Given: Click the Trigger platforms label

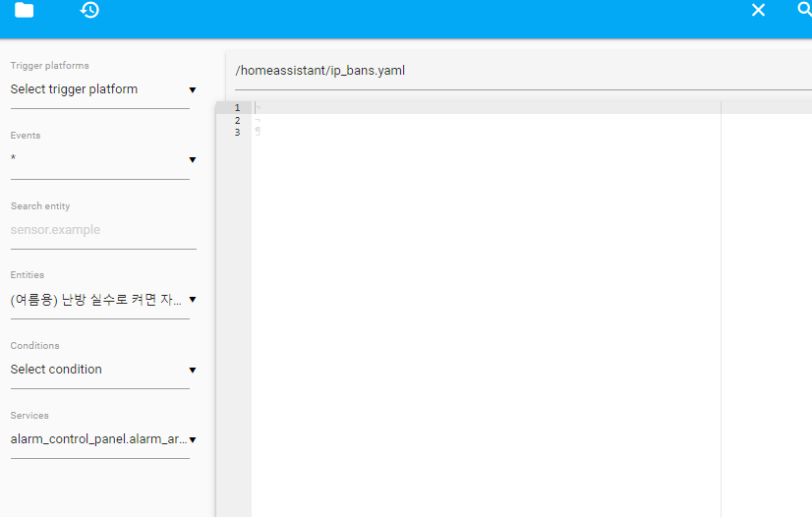Looking at the screenshot, I should click(50, 66).
